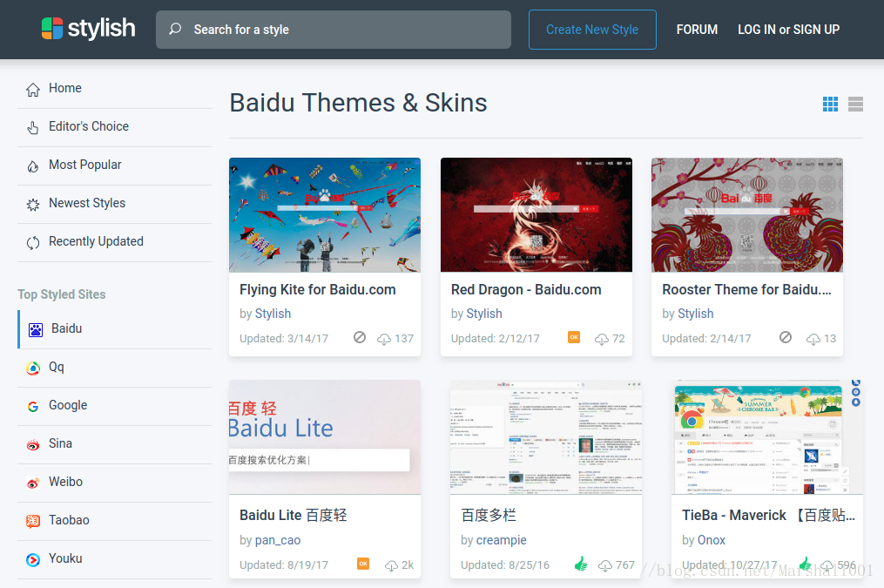Screen dimensions: 884x588
Task: Click install count icon on Flying Kite card
Action: (x=384, y=339)
